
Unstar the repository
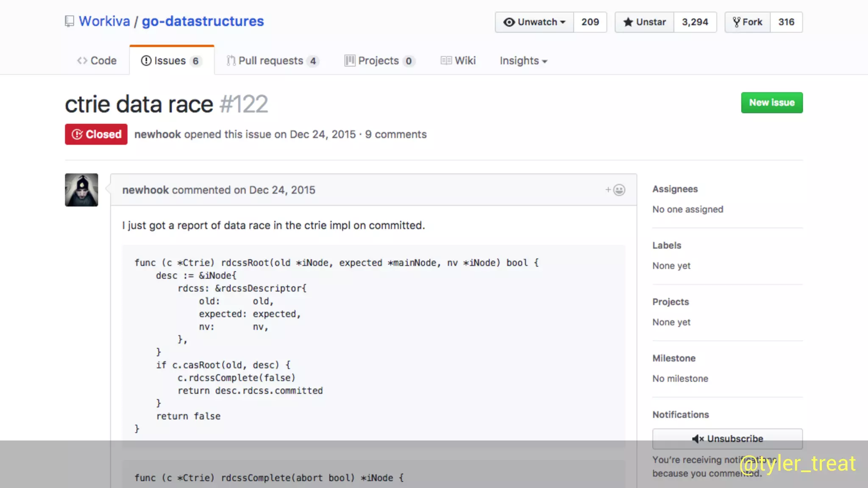point(645,22)
